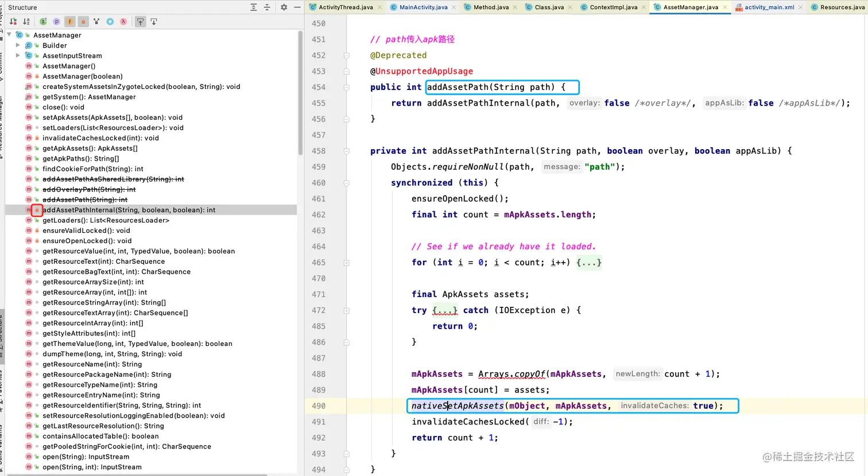Screen dimensions: 868x476
Task: Select addAssetPath(String) in Structure tree
Action: [85, 200]
